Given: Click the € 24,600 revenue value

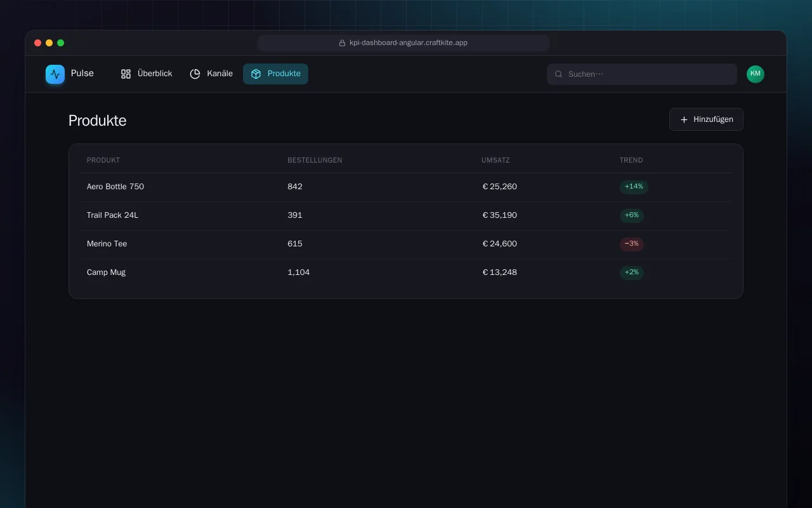Looking at the screenshot, I should (500, 244).
